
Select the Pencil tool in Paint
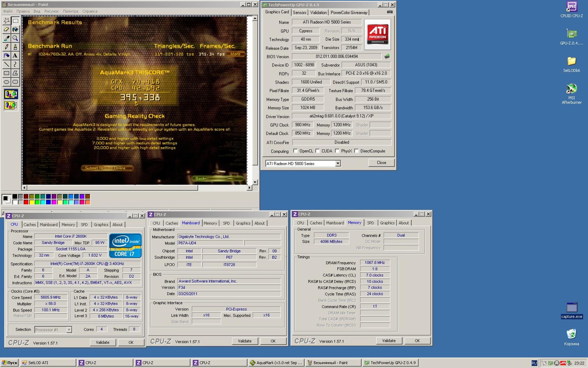(x=7, y=47)
